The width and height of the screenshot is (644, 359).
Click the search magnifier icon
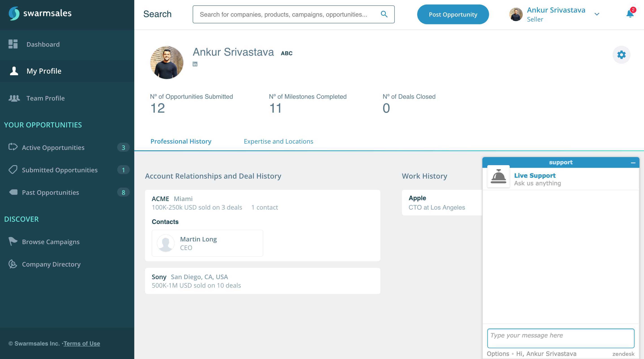pos(384,14)
